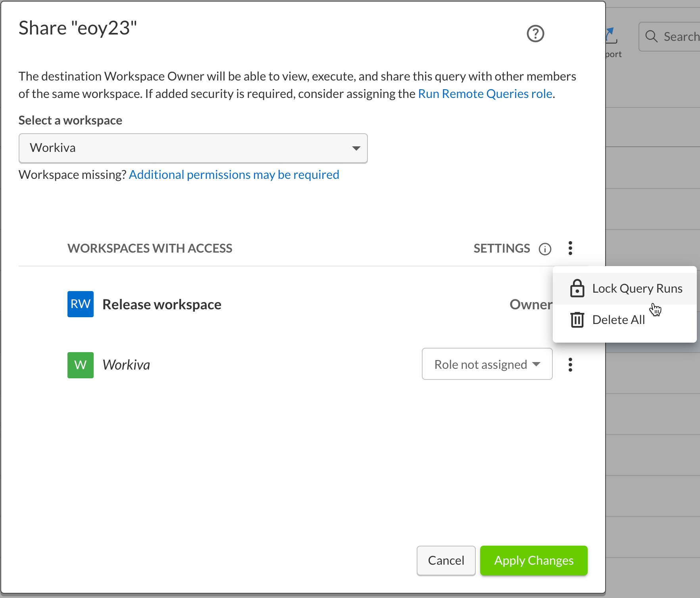Click the magnifier icon in the search box
The width and height of the screenshot is (700, 598).
point(651,36)
